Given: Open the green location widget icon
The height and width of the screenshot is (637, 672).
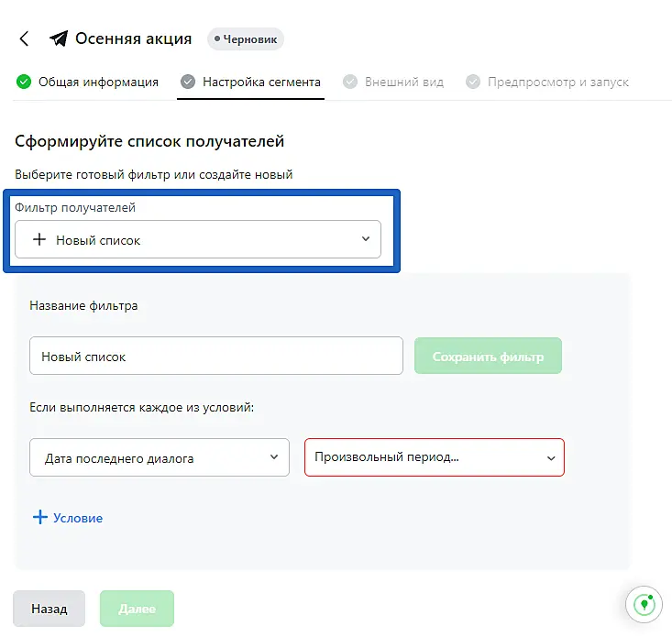Looking at the screenshot, I should coord(644,604).
